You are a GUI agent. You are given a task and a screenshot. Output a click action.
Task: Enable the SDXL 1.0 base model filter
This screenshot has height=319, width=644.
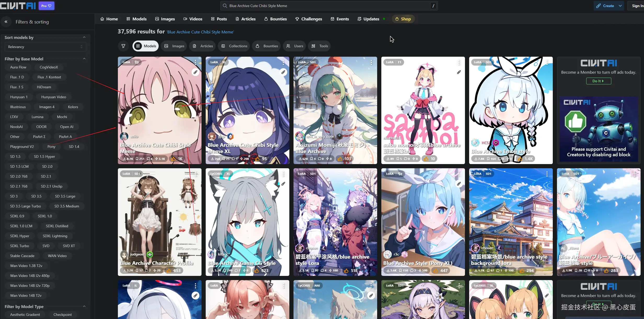point(44,216)
